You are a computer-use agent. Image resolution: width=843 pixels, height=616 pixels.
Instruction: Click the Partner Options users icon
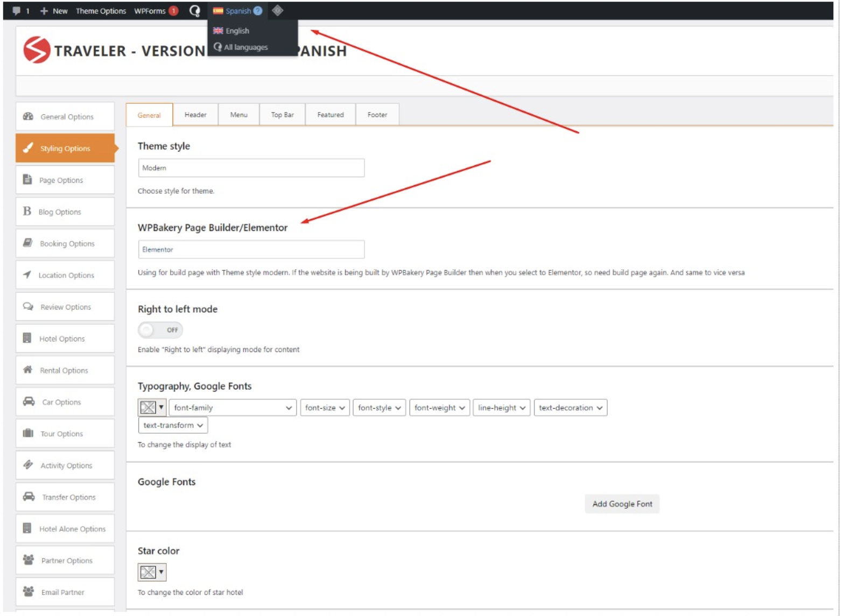click(29, 559)
